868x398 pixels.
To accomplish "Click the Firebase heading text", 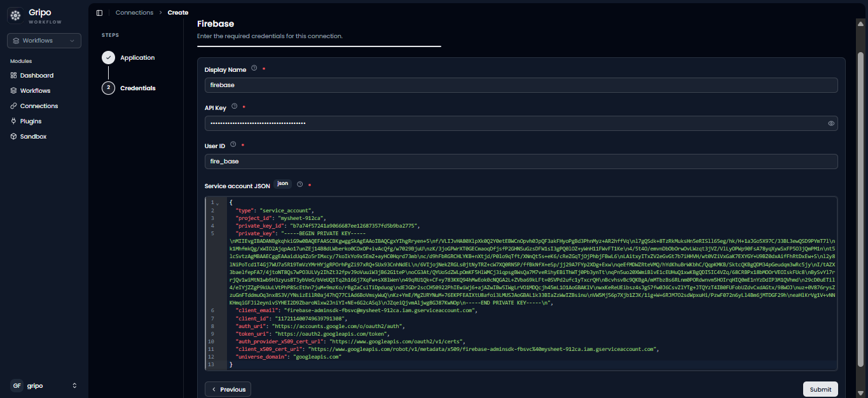I will [216, 24].
